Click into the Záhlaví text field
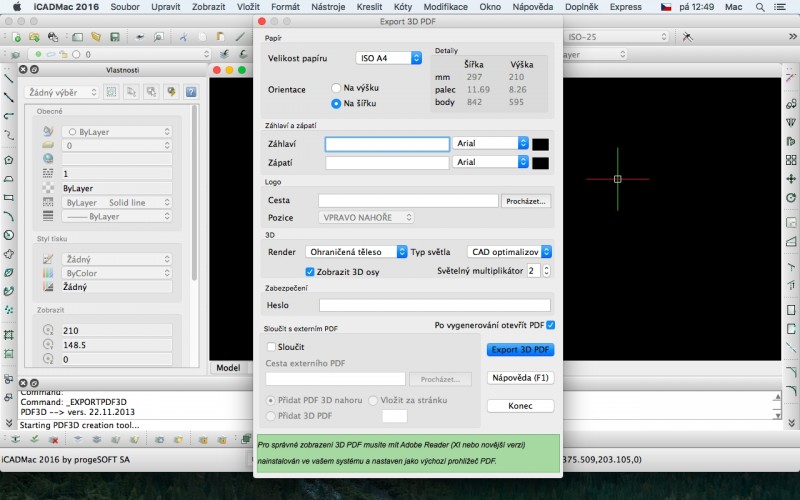The height and width of the screenshot is (500, 800). pos(387,144)
